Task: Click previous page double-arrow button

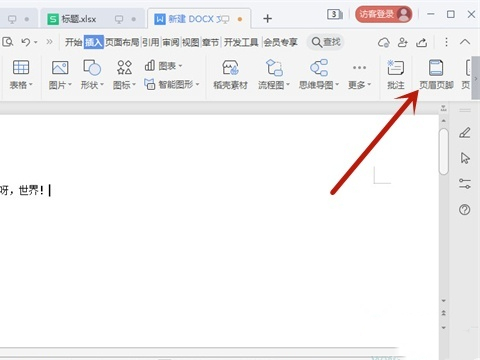Action: pyautogui.click(x=443, y=313)
